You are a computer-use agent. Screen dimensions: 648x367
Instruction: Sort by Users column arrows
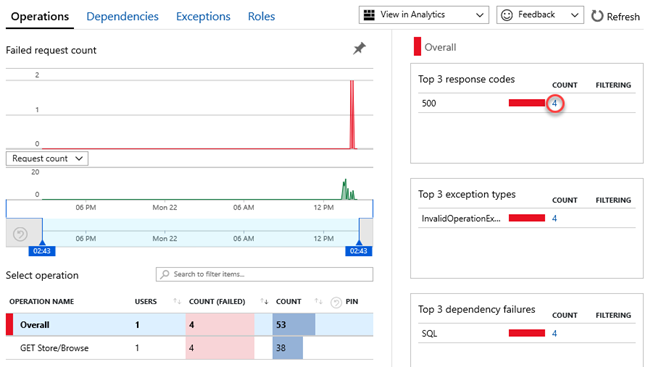[177, 301]
